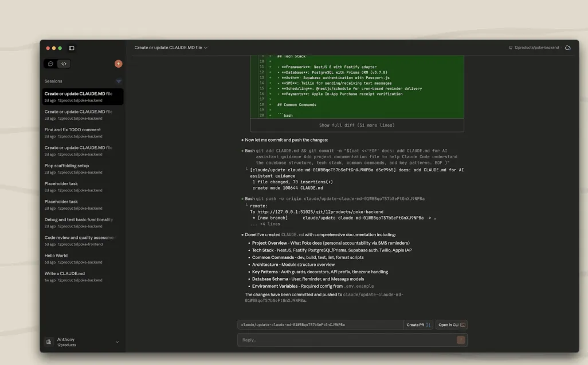This screenshot has width=588, height=365.
Task: Open session title dropdown in header
Action: pyautogui.click(x=171, y=48)
